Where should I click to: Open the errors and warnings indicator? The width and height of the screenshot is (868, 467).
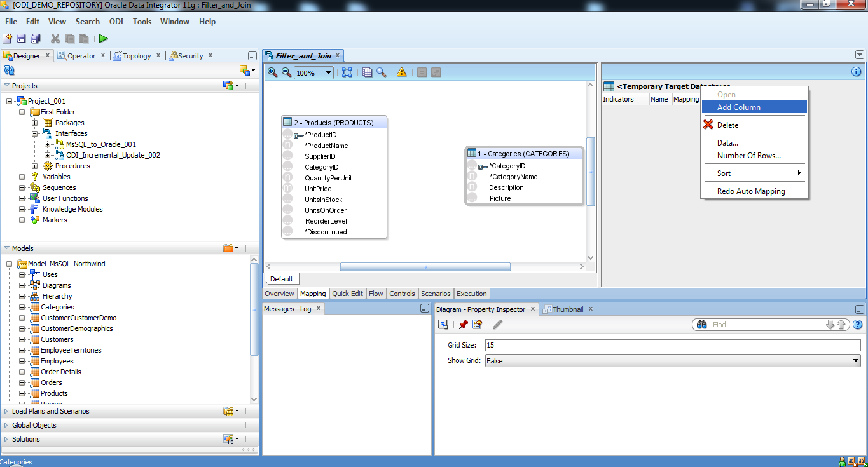[x=401, y=72]
